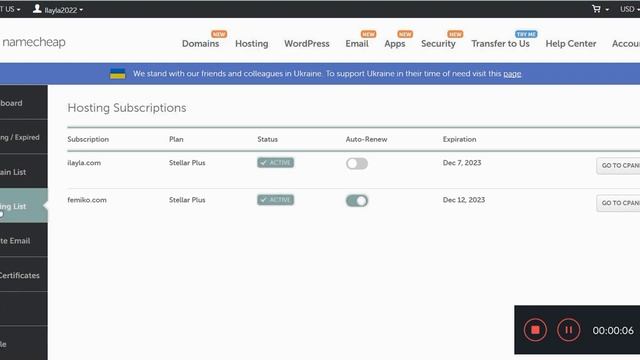Click the Dec 7, 2023 expiration date
This screenshot has width=640, height=360.
pos(462,163)
